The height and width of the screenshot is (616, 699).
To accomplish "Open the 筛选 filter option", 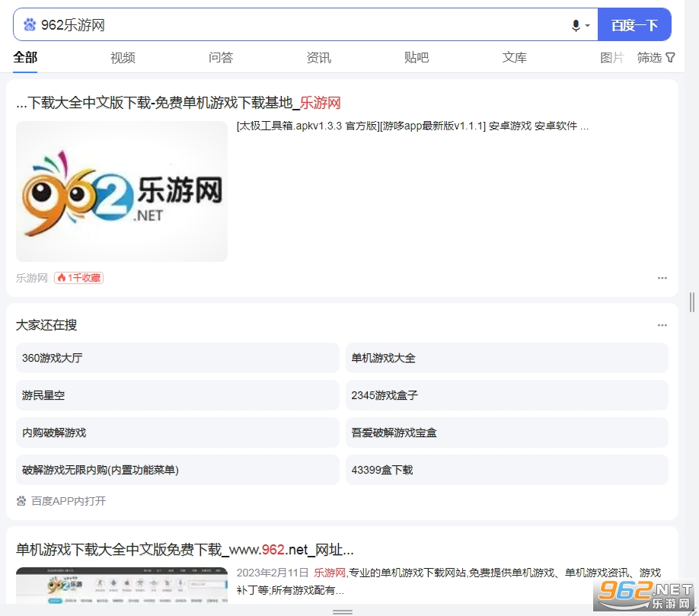I will 649,58.
